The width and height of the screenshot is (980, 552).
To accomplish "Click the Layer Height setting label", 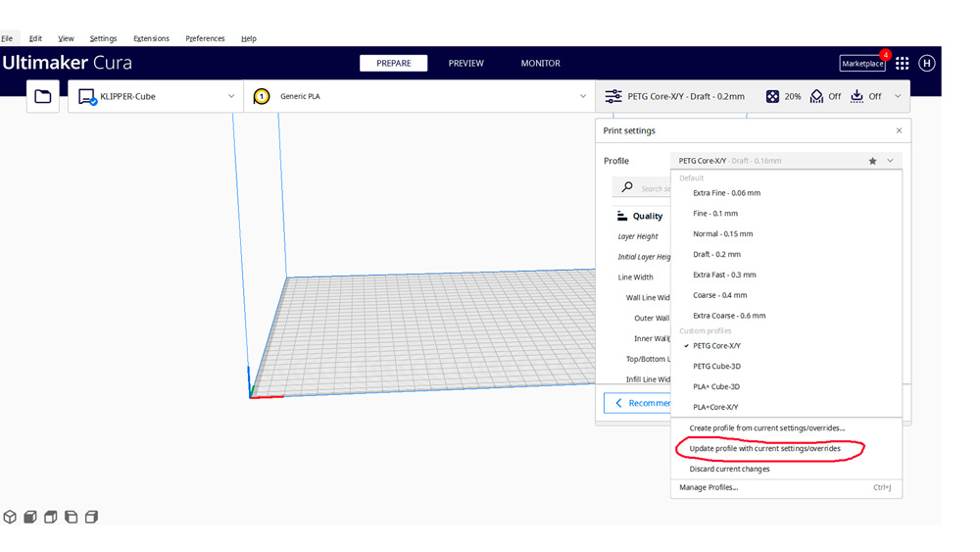I will pos(638,236).
